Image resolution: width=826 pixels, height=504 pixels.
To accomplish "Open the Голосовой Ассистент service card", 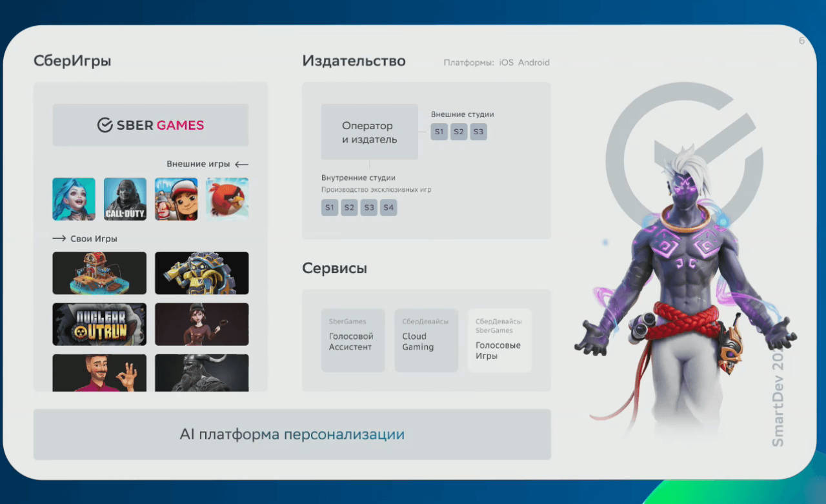I will pyautogui.click(x=353, y=340).
